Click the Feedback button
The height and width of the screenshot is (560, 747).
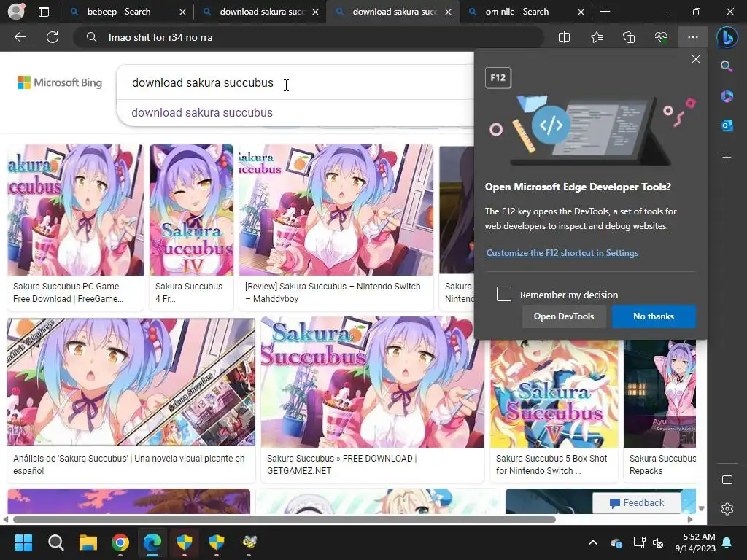click(x=636, y=503)
